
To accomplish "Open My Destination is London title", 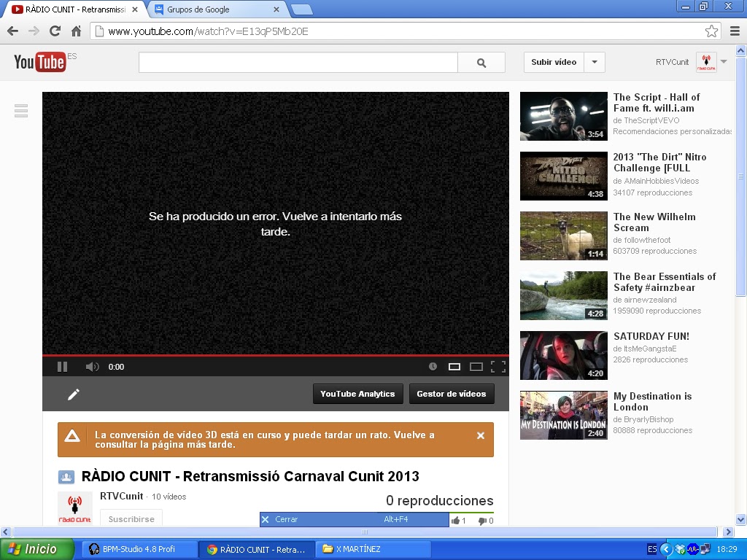I will click(x=652, y=402).
